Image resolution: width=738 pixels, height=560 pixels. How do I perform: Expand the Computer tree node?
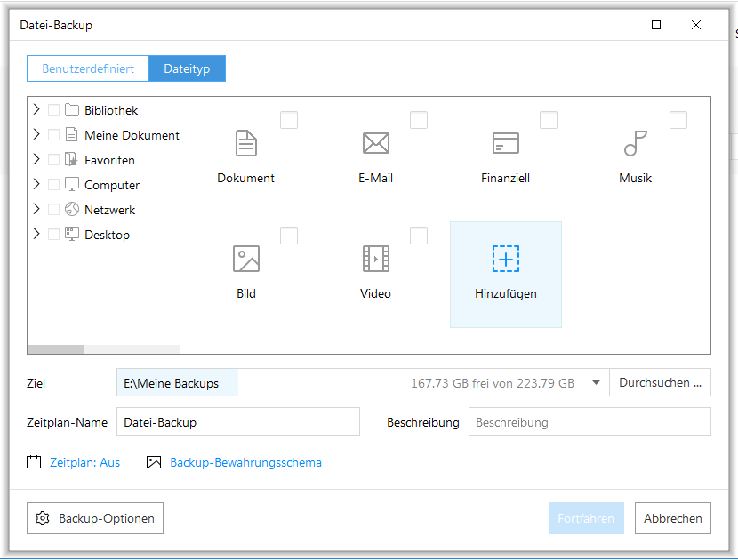(36, 185)
